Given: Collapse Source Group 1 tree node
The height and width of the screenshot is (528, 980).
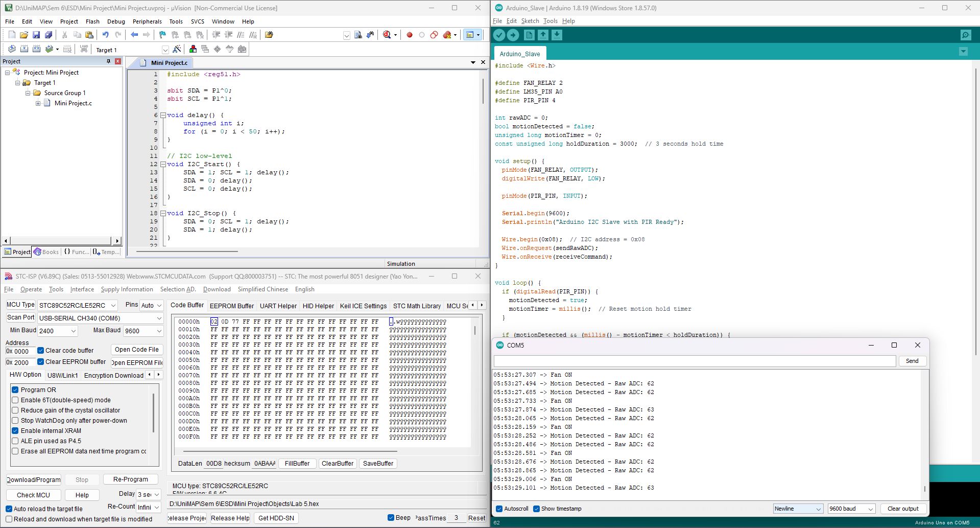Looking at the screenshot, I should click(28, 93).
